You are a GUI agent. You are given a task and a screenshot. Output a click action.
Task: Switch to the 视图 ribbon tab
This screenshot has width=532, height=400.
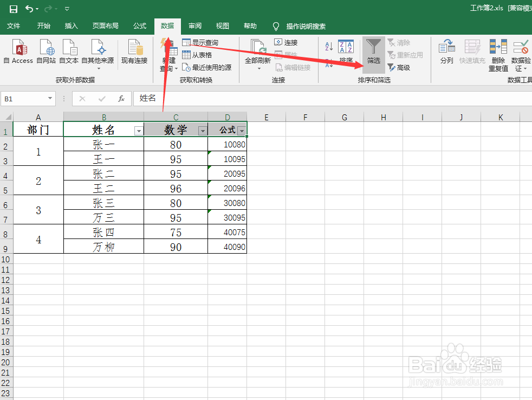223,26
